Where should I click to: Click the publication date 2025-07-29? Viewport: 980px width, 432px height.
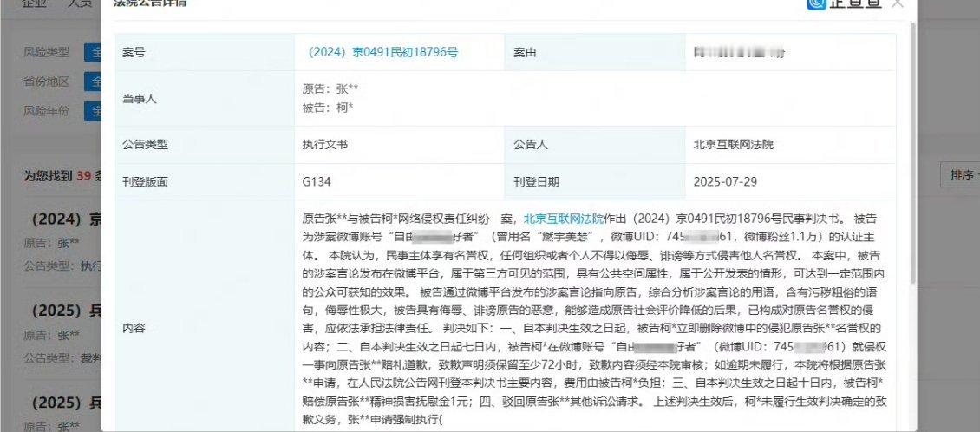[x=725, y=182]
